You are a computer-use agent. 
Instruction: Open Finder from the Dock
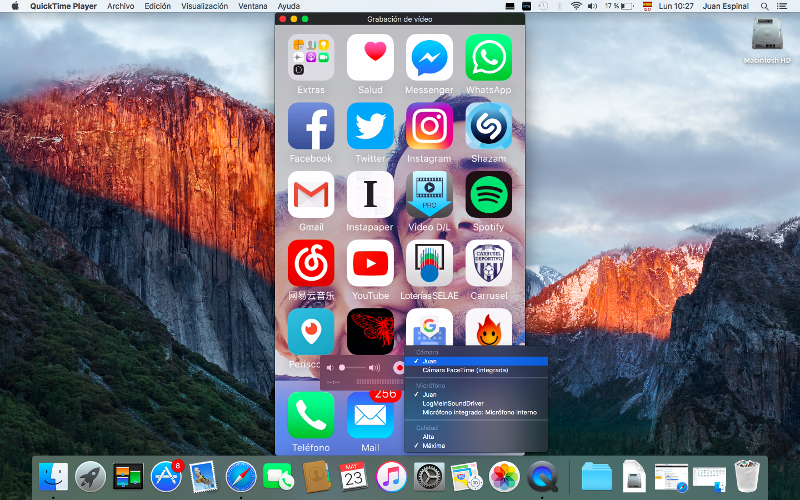pyautogui.click(x=53, y=477)
